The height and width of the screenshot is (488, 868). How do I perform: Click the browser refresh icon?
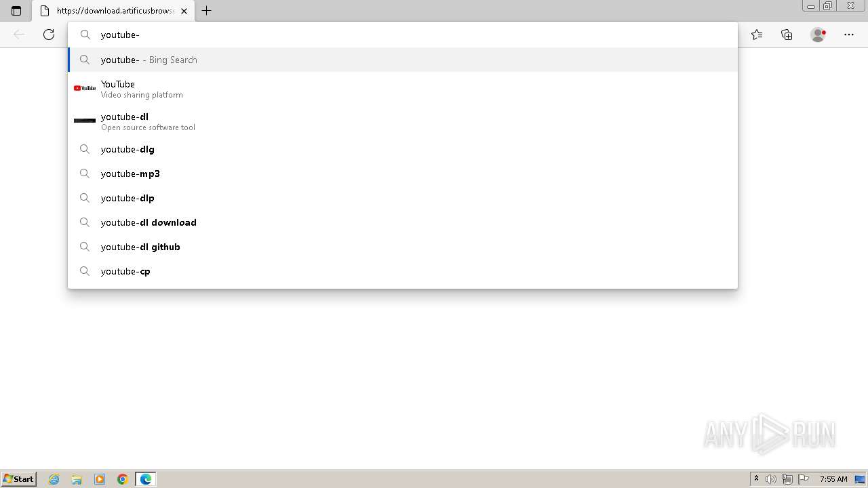[x=49, y=35]
